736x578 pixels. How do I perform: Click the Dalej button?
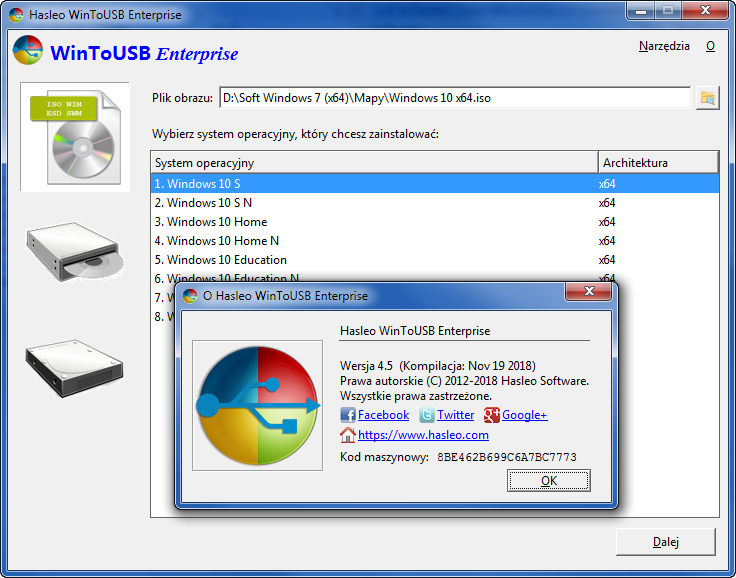coord(666,542)
